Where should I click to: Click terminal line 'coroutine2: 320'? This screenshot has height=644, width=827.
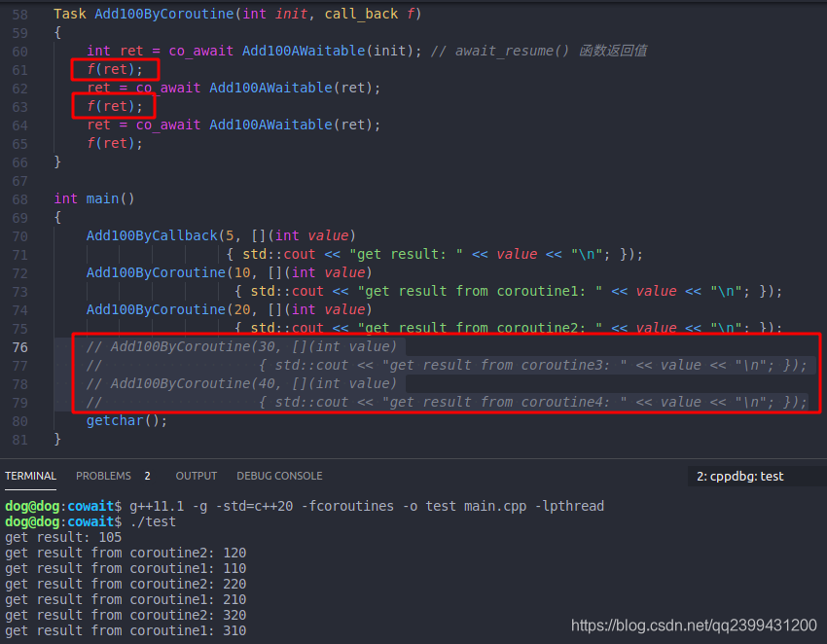point(126,615)
